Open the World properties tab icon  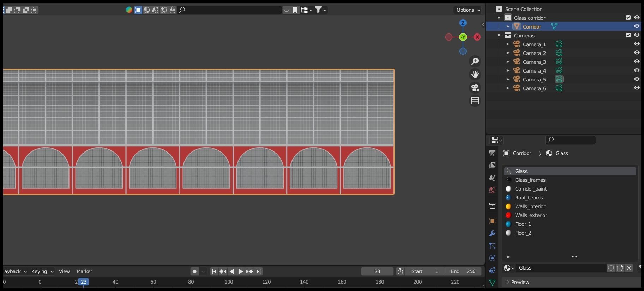click(x=492, y=190)
